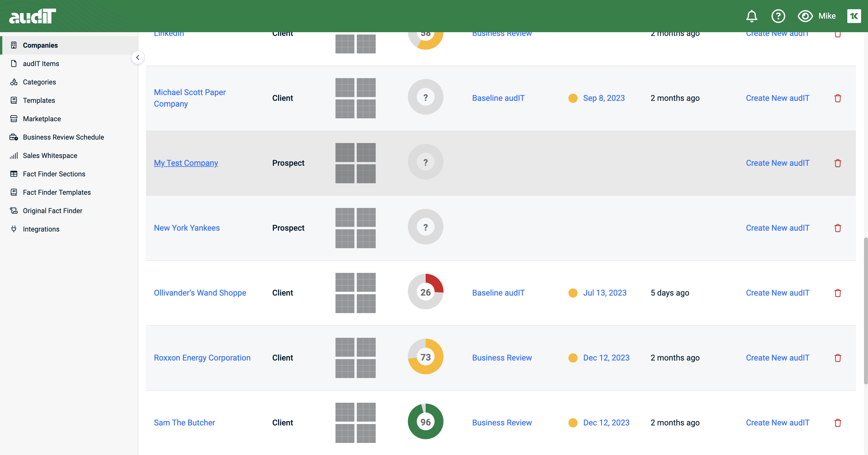
Task: Open Ollivander's Baseline audIT
Action: coord(498,293)
